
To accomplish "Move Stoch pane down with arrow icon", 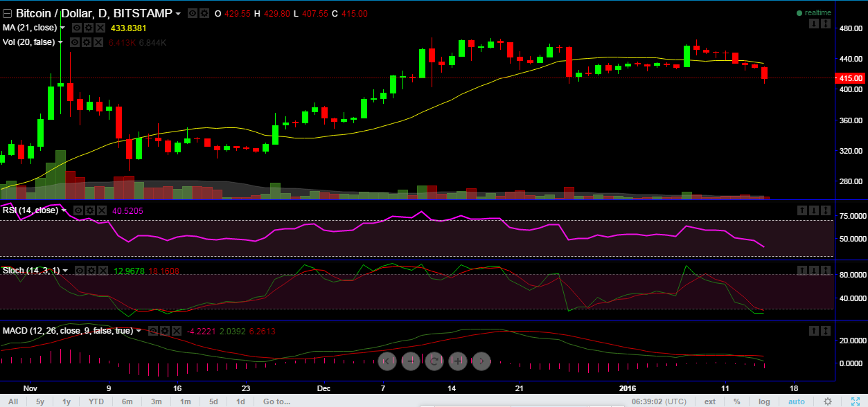I will (x=815, y=271).
